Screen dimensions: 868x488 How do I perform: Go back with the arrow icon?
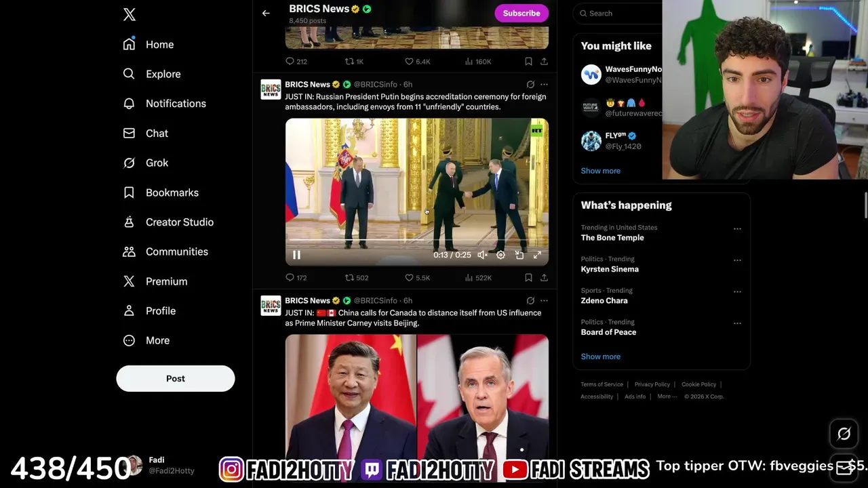click(x=266, y=13)
